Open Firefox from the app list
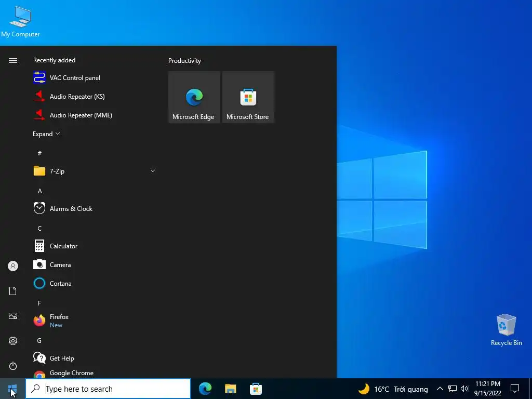This screenshot has height=399, width=532. [x=95, y=321]
